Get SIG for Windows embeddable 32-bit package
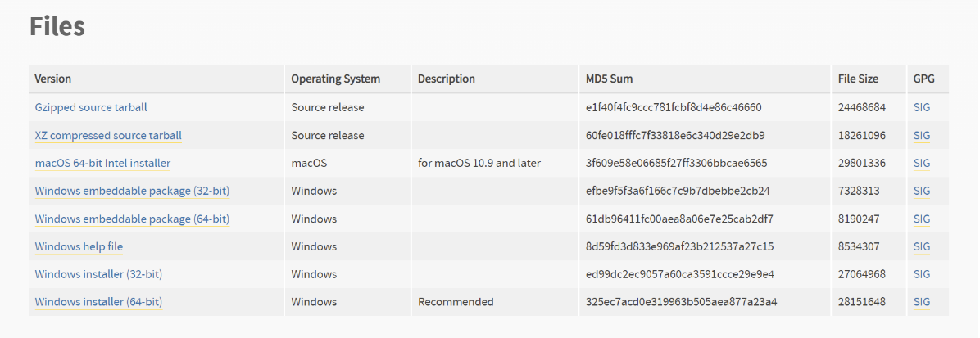Viewport: 980px width, 338px height. [922, 191]
